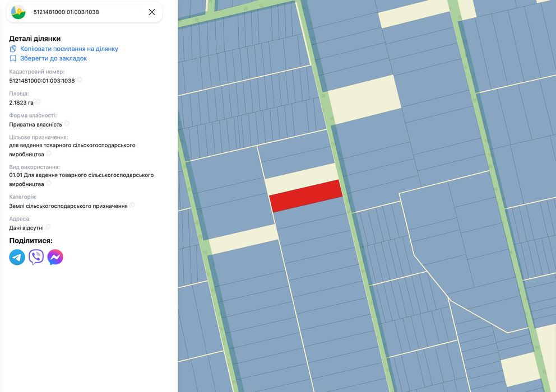The width and height of the screenshot is (556, 392).
Task: Click the bookmark icon
Action: click(13, 58)
